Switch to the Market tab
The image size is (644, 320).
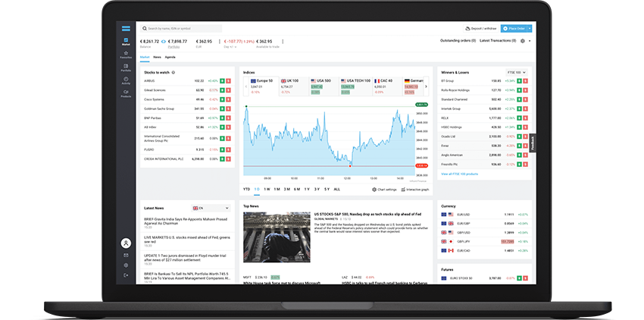pos(145,57)
